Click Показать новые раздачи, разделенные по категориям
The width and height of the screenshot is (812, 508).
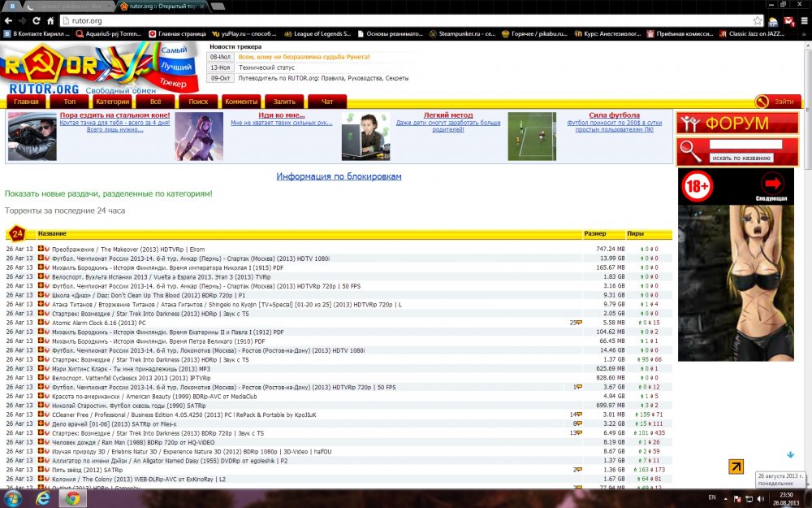tap(109, 194)
